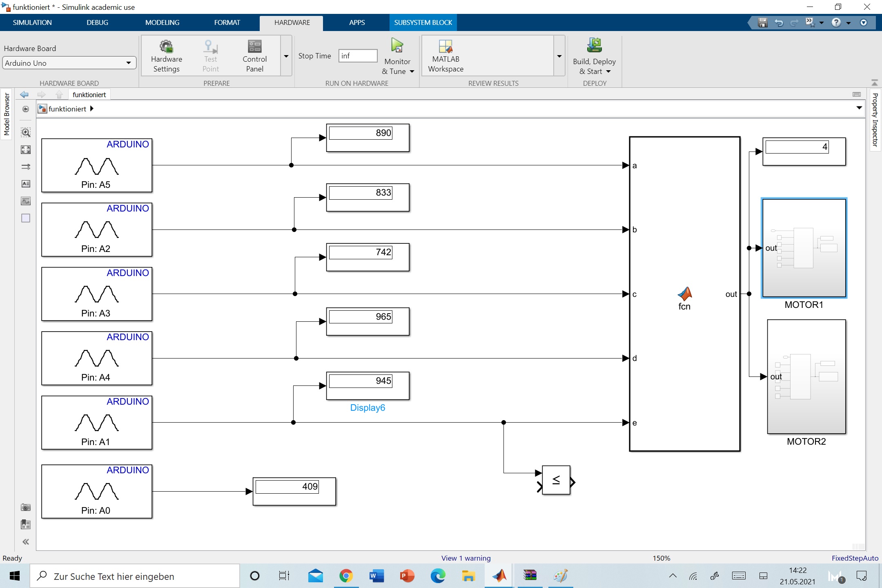882x588 pixels.
Task: Expand the Prepare gallery arrow
Action: click(x=286, y=56)
